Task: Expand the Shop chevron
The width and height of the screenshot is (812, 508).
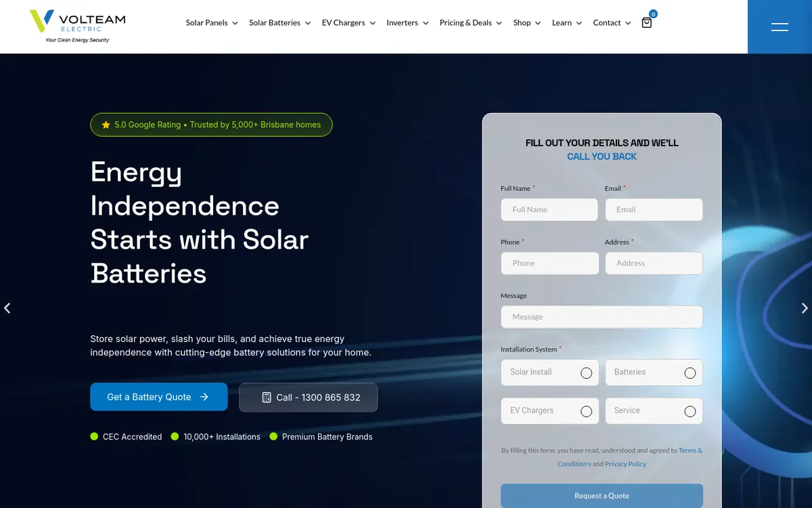Action: click(x=538, y=23)
